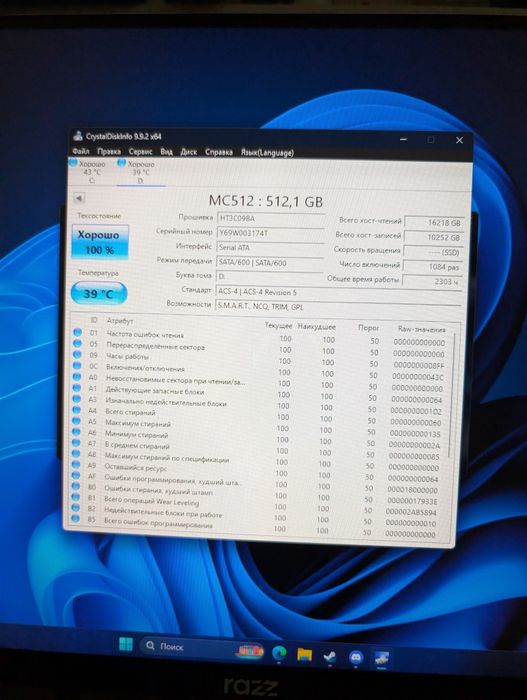Open Microsoft Edge from the taskbar
Screen dimensions: 527x700
[x=280, y=653]
